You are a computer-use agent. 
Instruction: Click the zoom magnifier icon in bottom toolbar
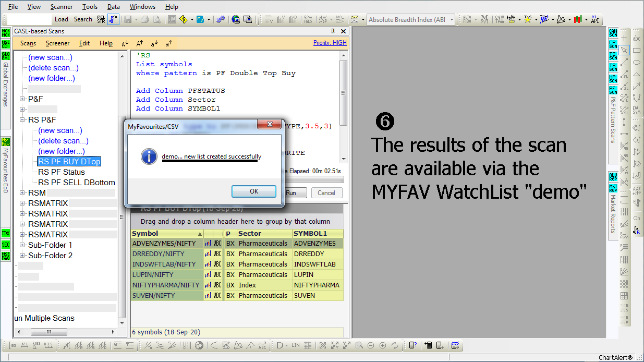[359, 345]
